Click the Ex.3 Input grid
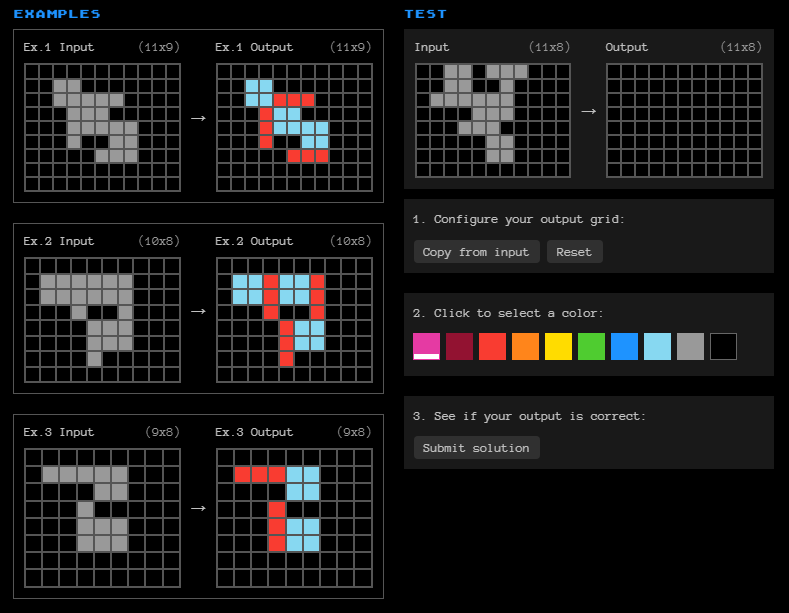 click(x=102, y=518)
